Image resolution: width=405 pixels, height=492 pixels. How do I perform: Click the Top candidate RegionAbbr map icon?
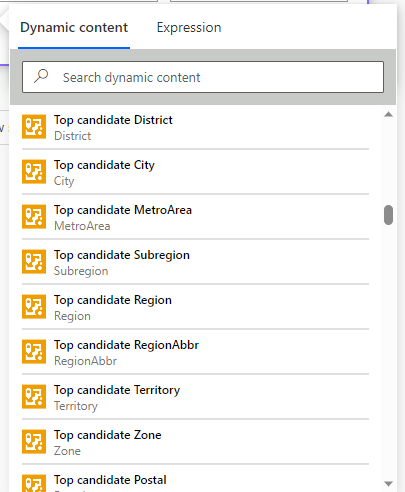coord(34,352)
